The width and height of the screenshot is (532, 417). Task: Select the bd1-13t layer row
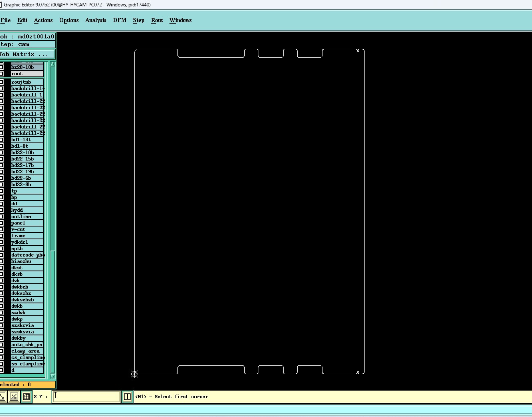click(27, 140)
